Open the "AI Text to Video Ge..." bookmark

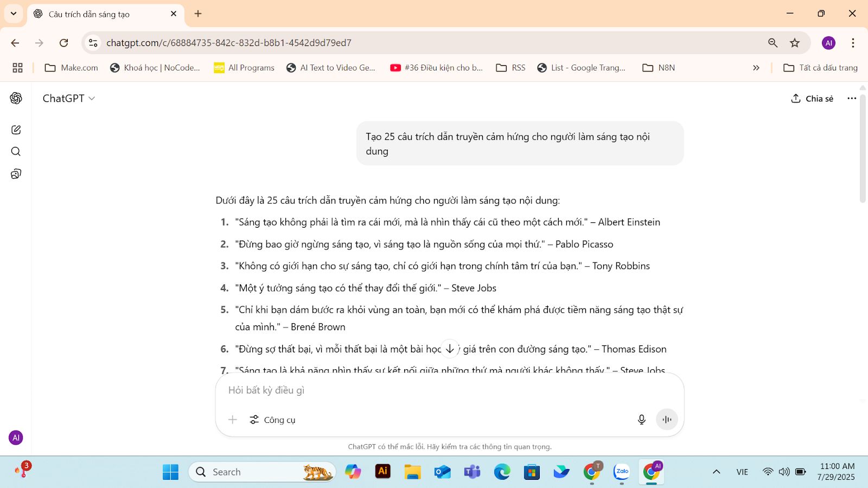331,68
